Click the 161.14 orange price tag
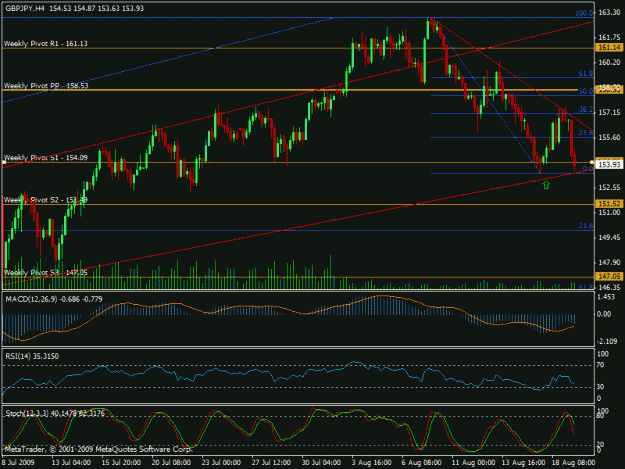 609,48
